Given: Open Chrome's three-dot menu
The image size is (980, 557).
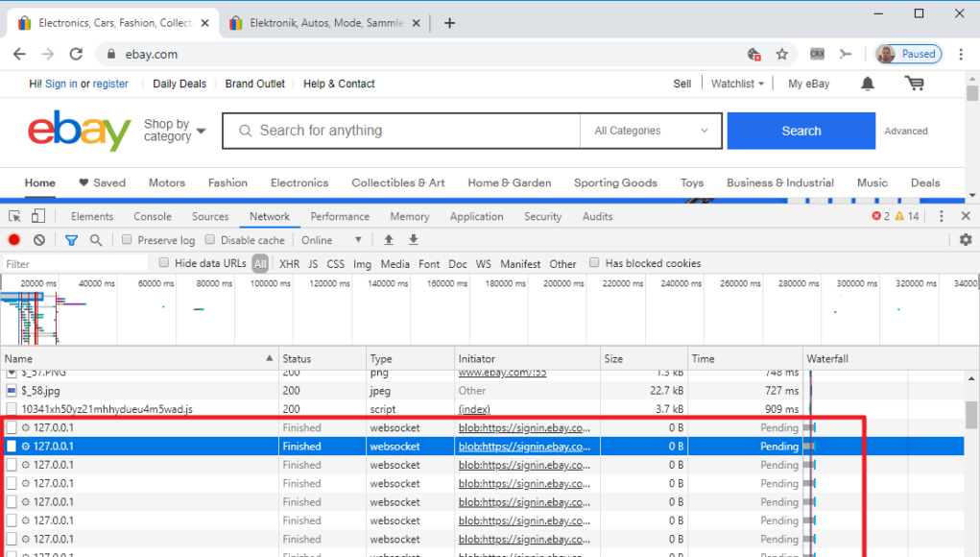Looking at the screenshot, I should pos(961,55).
